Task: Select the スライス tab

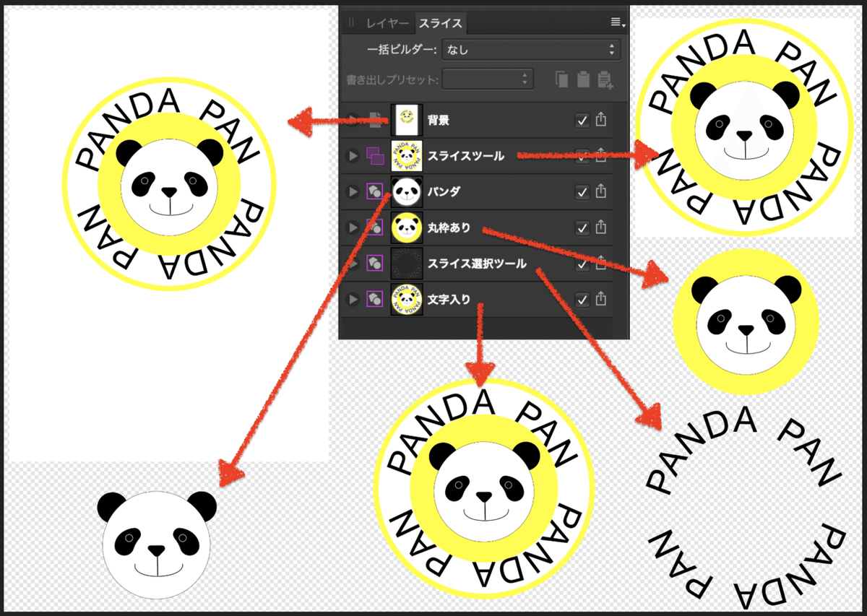Action: tap(441, 23)
